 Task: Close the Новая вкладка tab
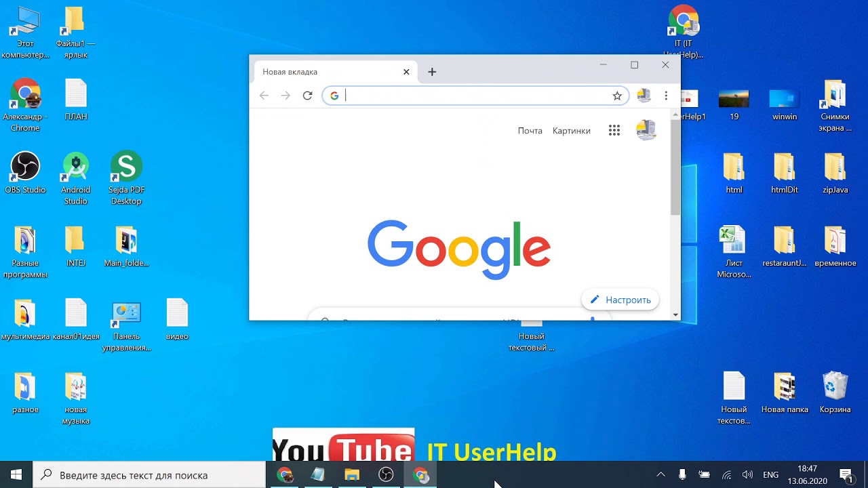coord(406,72)
